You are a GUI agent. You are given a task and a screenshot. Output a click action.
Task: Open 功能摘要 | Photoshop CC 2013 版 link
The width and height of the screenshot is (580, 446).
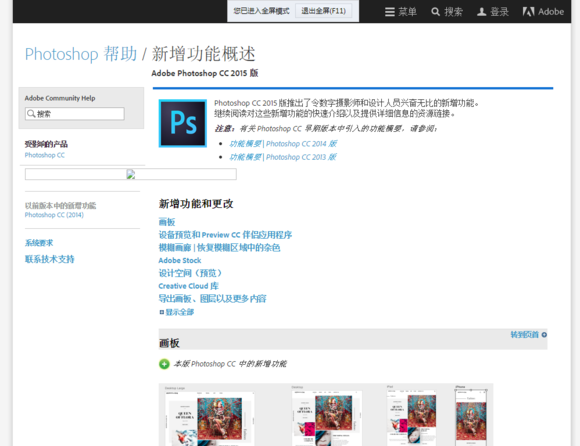[x=283, y=157]
